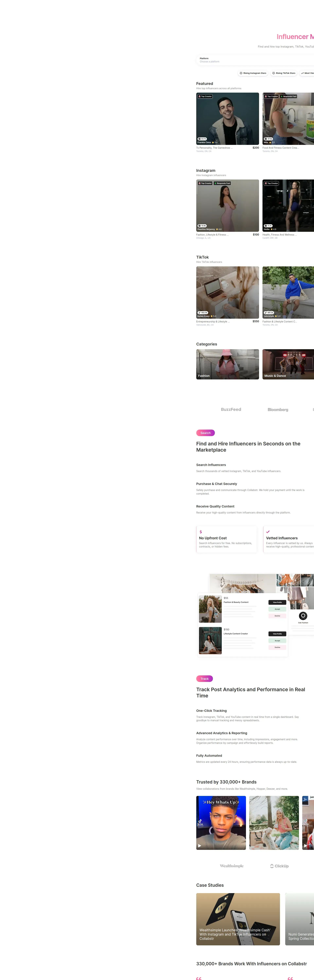The image size is (314, 980).
Task: Open the Music & Dance category card
Action: point(288,364)
